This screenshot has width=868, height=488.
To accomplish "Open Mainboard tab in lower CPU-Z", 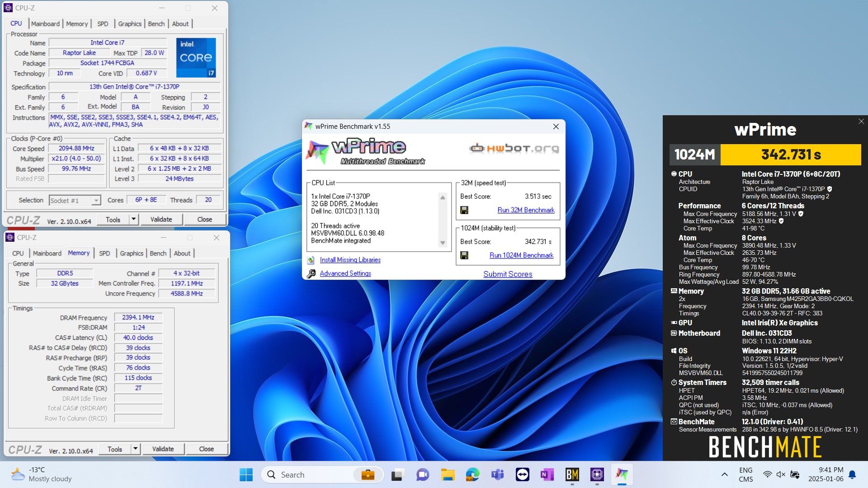I will point(47,253).
